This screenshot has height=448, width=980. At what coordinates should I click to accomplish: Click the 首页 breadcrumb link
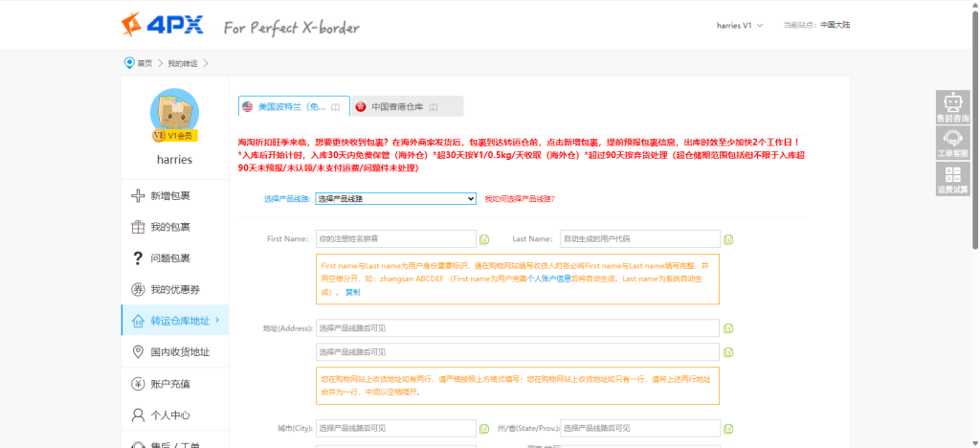click(144, 63)
